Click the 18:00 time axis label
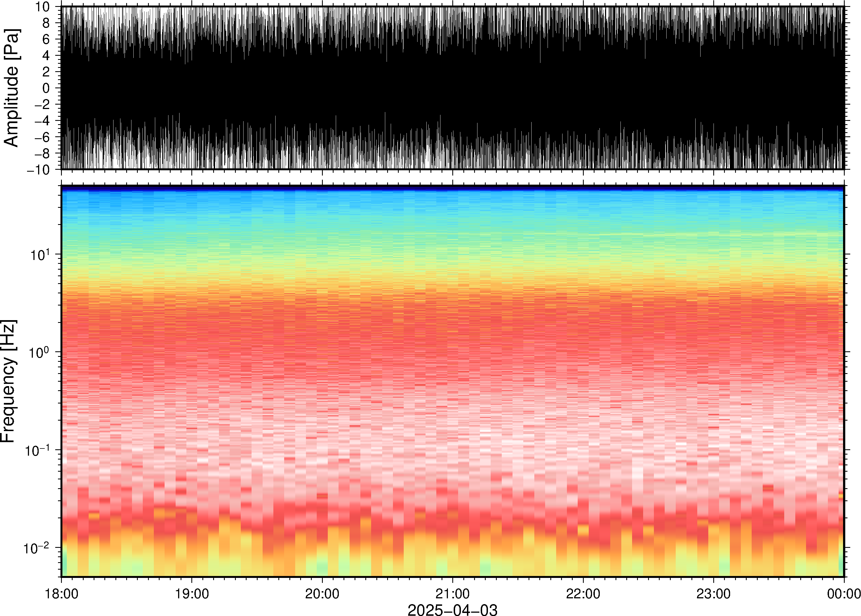This screenshot has width=861, height=616. pyautogui.click(x=62, y=594)
